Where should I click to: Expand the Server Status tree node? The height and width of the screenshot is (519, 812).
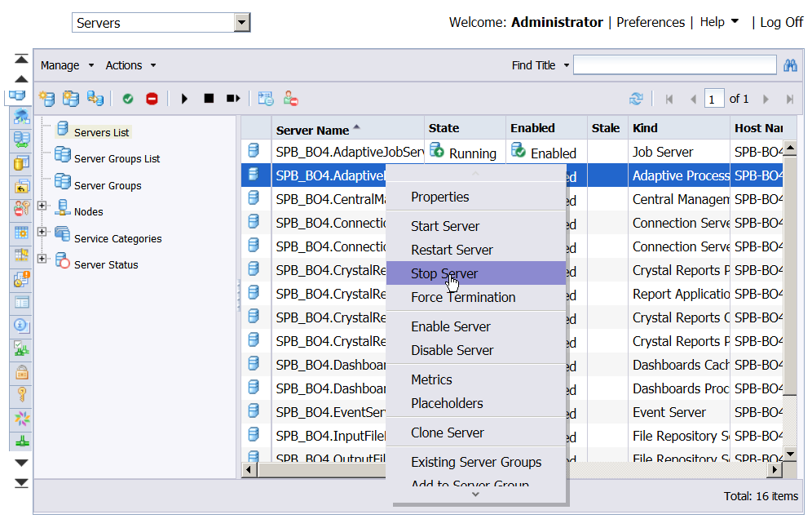click(x=42, y=258)
